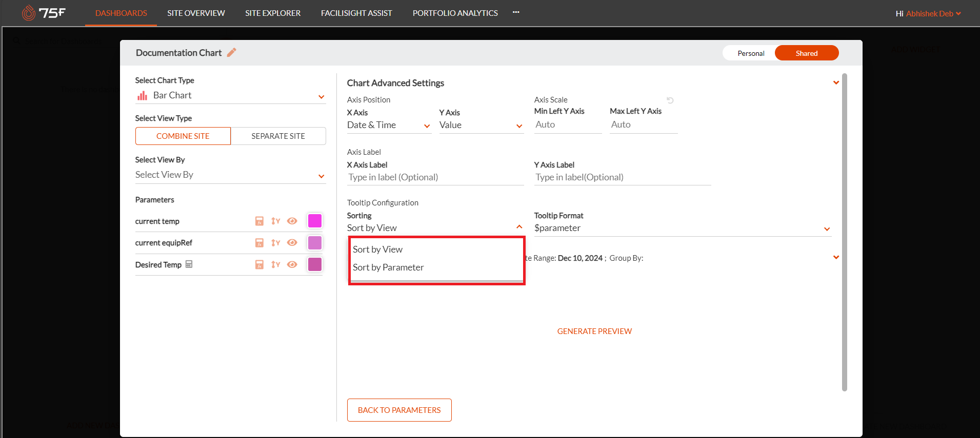Click the Desired Temp parameter name
Viewport: 980px width, 438px height.
pyautogui.click(x=158, y=265)
